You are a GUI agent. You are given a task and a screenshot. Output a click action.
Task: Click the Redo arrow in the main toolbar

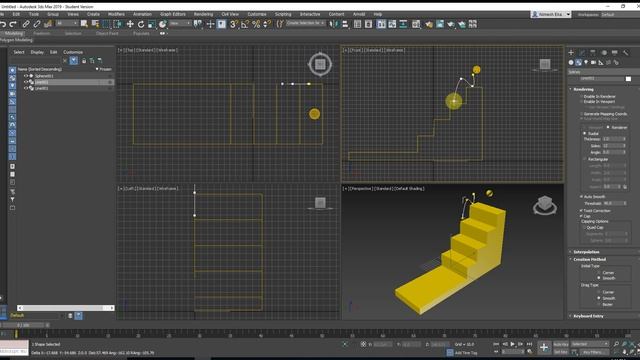(x=13, y=24)
